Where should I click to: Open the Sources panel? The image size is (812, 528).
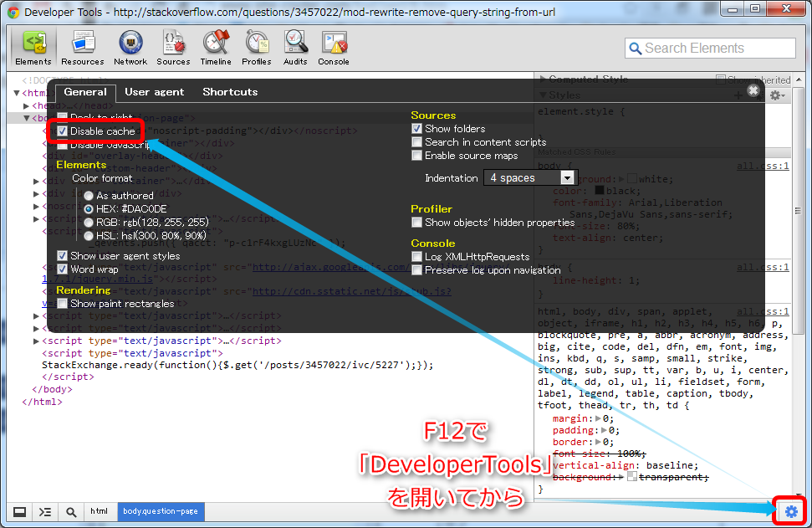pyautogui.click(x=173, y=48)
